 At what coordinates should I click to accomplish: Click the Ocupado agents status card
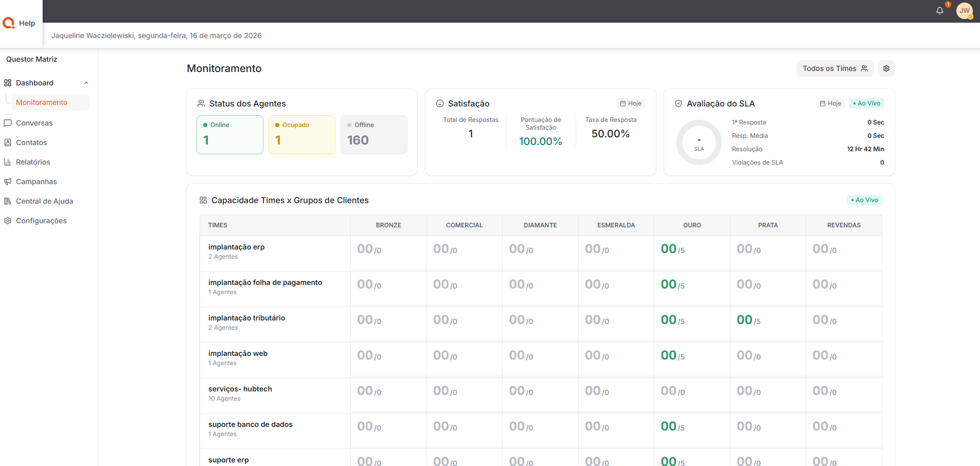point(301,134)
